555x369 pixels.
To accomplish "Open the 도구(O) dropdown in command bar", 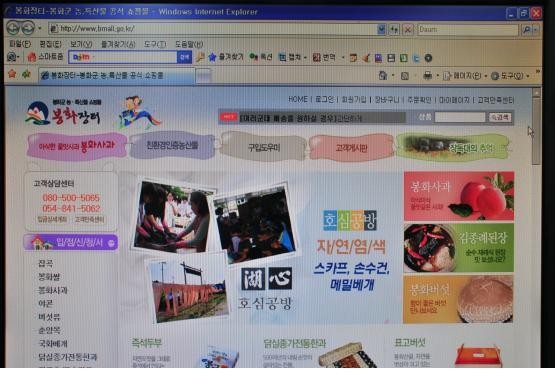I will 508,76.
